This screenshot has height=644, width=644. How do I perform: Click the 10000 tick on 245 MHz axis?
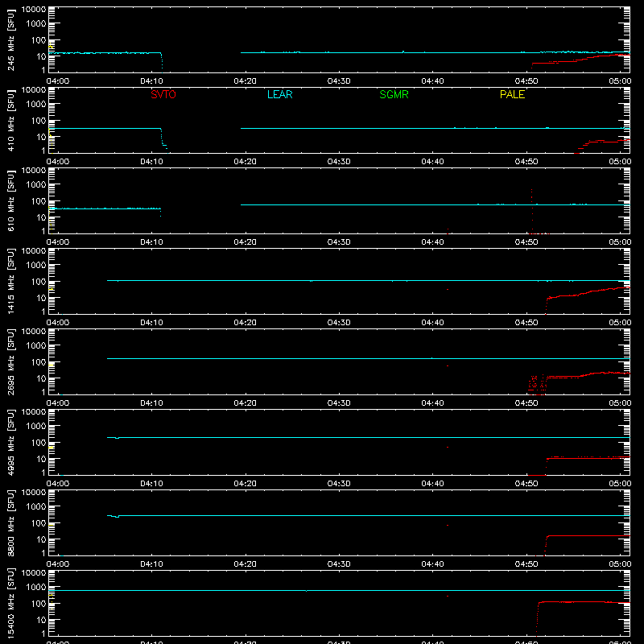34,10
